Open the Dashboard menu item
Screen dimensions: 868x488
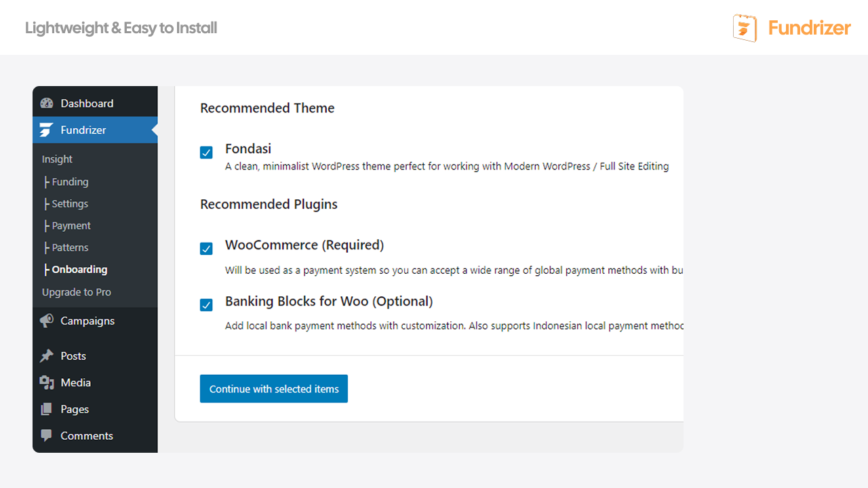pos(95,103)
